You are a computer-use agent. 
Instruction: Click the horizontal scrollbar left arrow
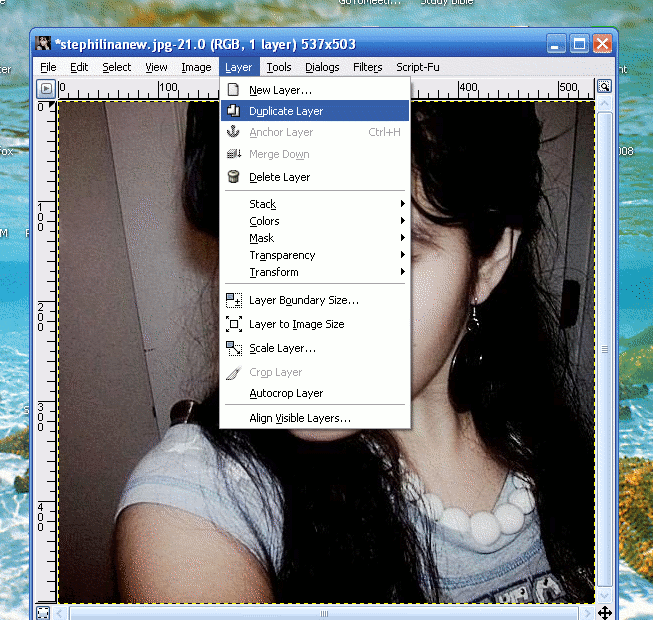[60, 613]
